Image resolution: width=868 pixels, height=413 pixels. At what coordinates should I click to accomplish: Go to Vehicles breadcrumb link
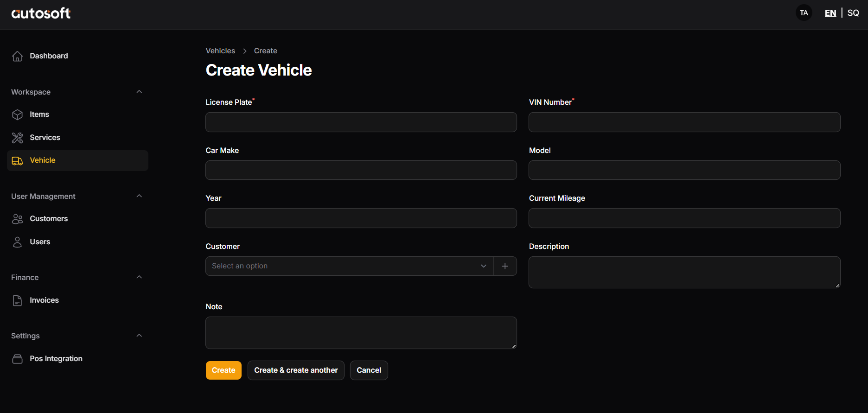pyautogui.click(x=220, y=51)
